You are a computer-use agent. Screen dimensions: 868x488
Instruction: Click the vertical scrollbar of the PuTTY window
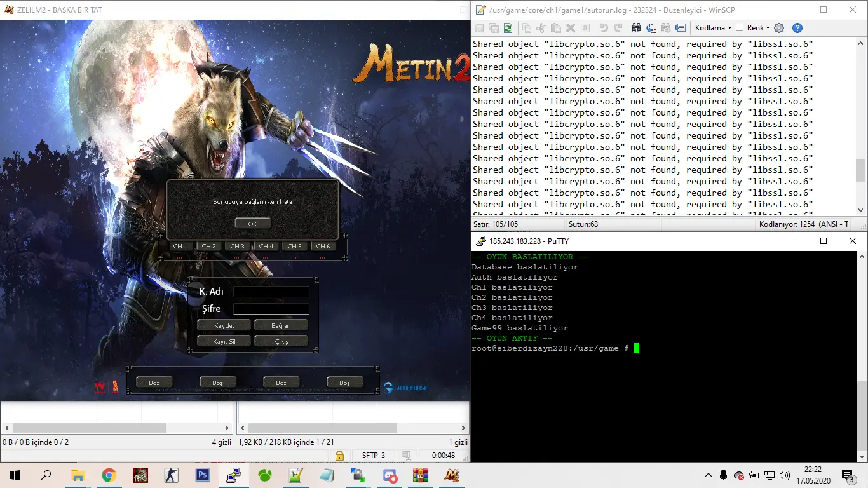862,356
